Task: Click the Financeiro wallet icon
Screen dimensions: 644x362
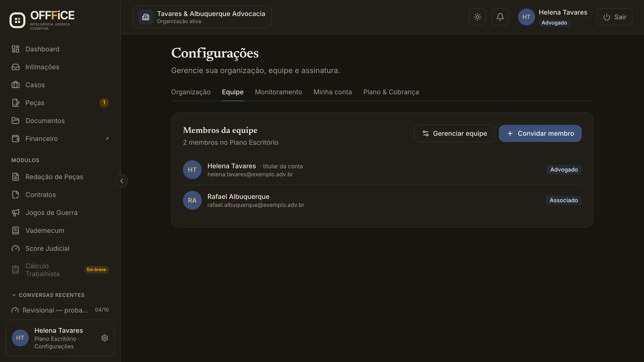Action: (16, 139)
